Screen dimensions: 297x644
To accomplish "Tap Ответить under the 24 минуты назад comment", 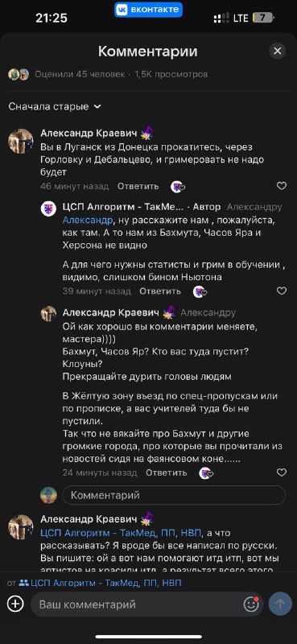I will (167, 473).
